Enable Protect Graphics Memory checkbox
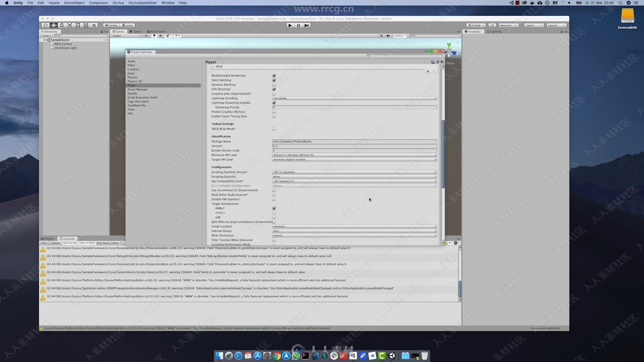 coord(274,112)
